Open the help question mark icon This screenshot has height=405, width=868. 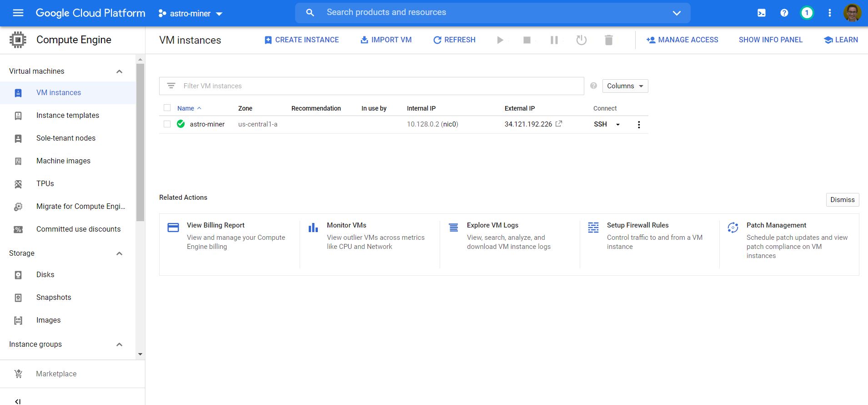(x=784, y=13)
